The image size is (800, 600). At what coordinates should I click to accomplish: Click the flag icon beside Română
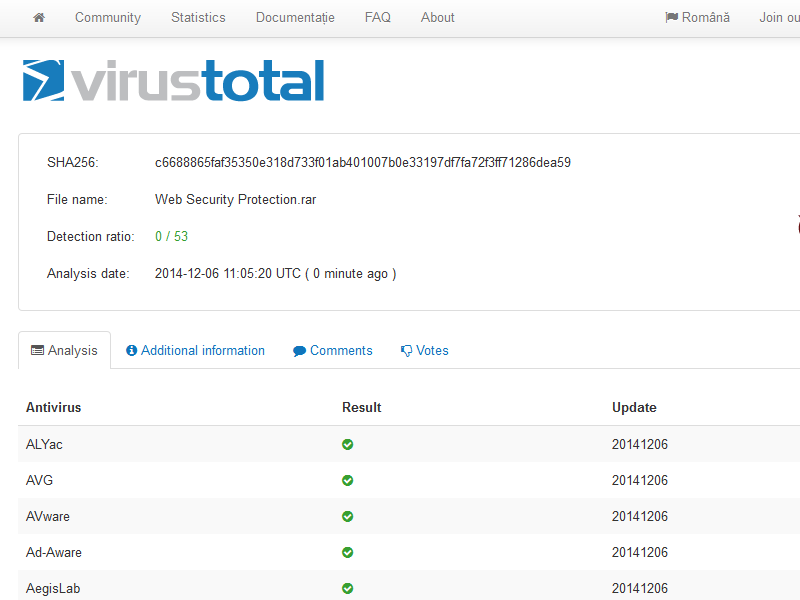pyautogui.click(x=671, y=17)
